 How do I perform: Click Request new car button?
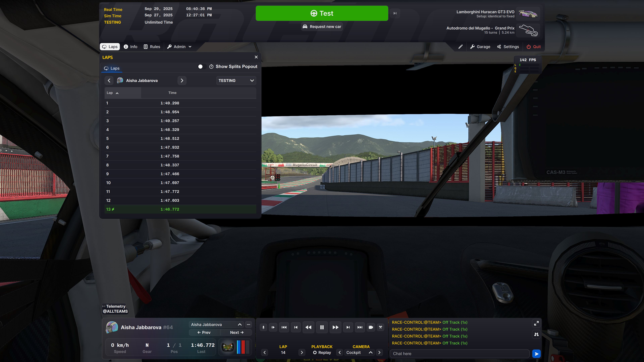click(322, 26)
